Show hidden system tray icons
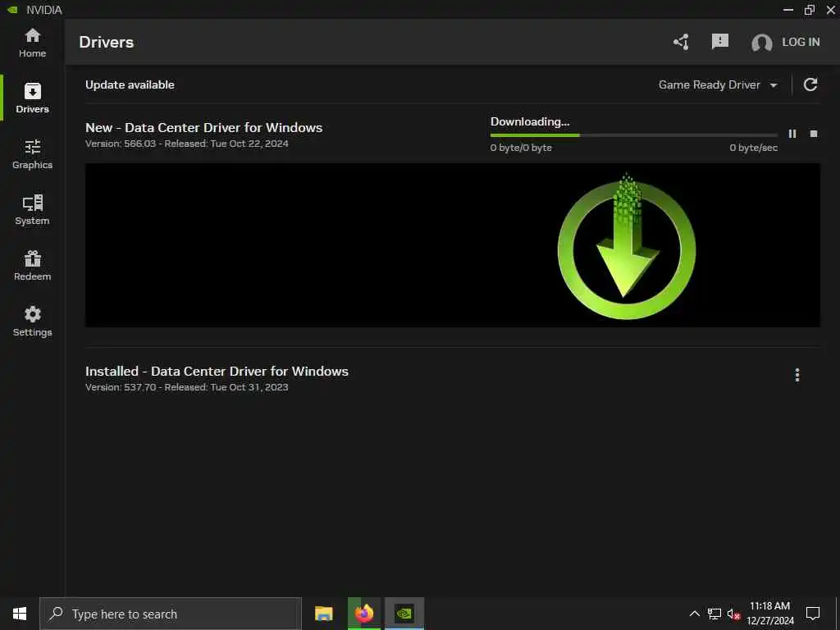Image resolution: width=840 pixels, height=630 pixels. (x=694, y=614)
